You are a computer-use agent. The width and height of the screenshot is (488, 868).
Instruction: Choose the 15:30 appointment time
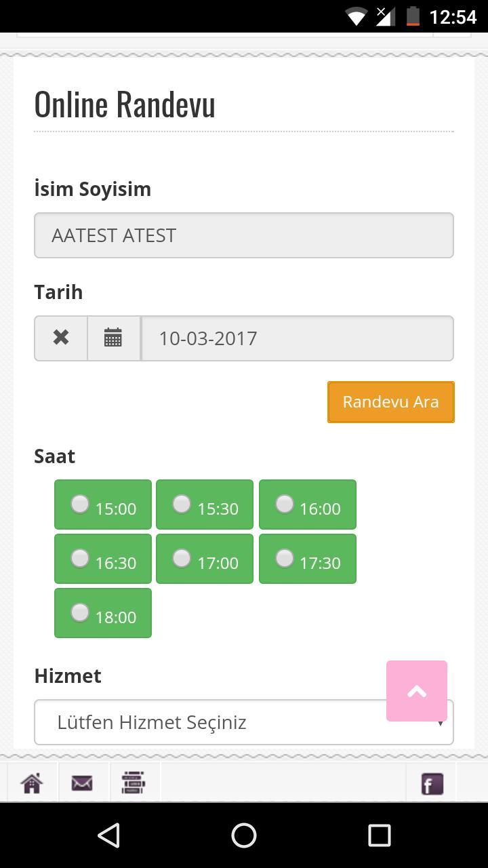(x=182, y=505)
